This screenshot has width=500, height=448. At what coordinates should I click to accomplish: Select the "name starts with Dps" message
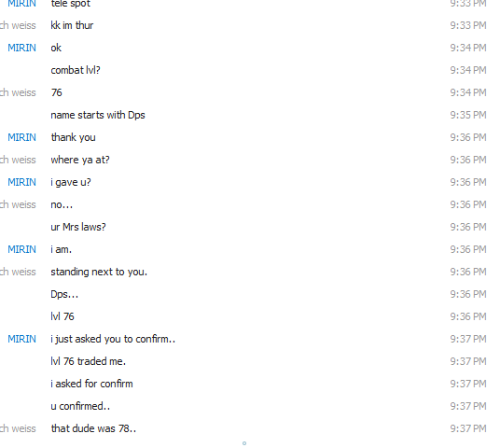tap(98, 115)
